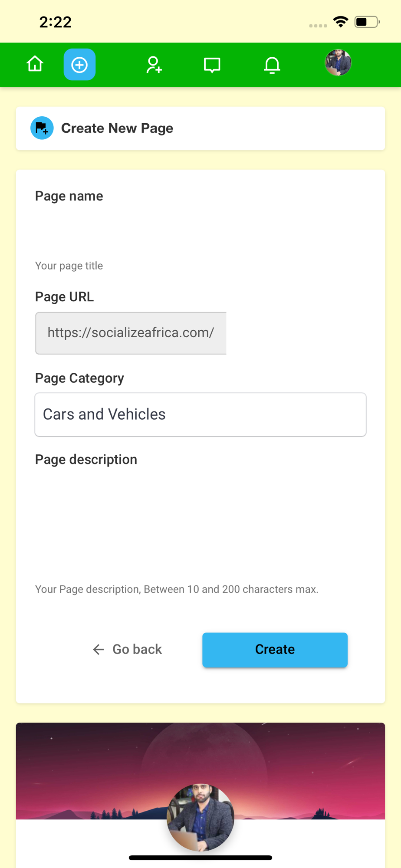Tap the highlighted plus create icon
Viewport: 401px width, 868px height.
pyautogui.click(x=79, y=65)
